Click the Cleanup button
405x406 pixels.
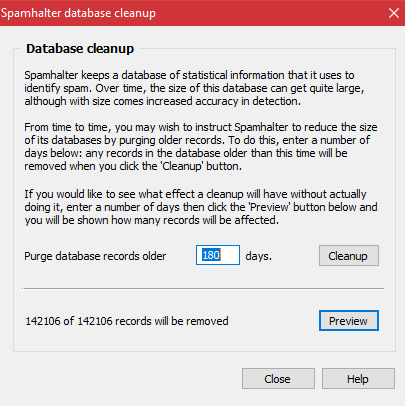[349, 256]
